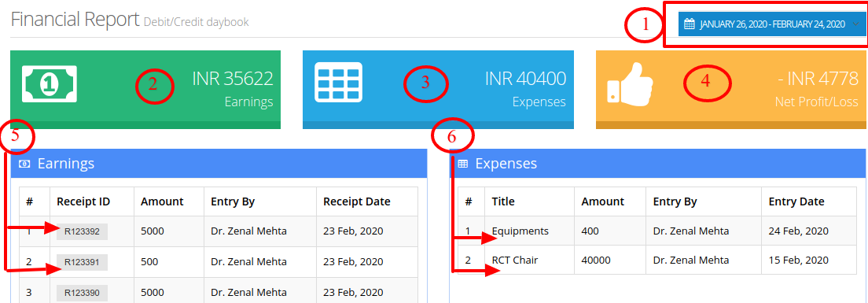The image size is (868, 303).
Task: Click the banknote icon on Earnings card
Action: pos(50,83)
